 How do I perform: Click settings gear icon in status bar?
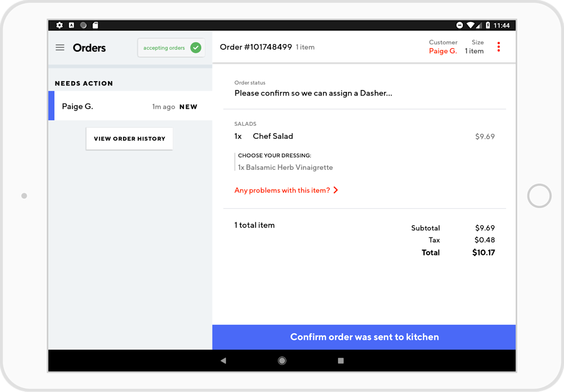[x=59, y=25]
